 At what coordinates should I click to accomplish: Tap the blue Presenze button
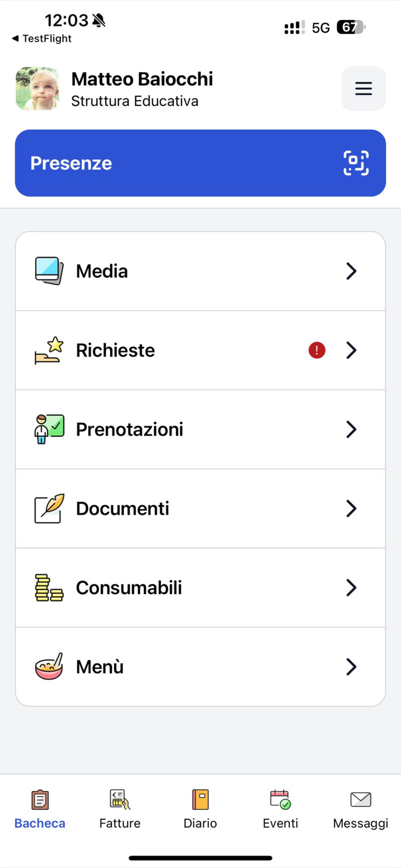(200, 163)
